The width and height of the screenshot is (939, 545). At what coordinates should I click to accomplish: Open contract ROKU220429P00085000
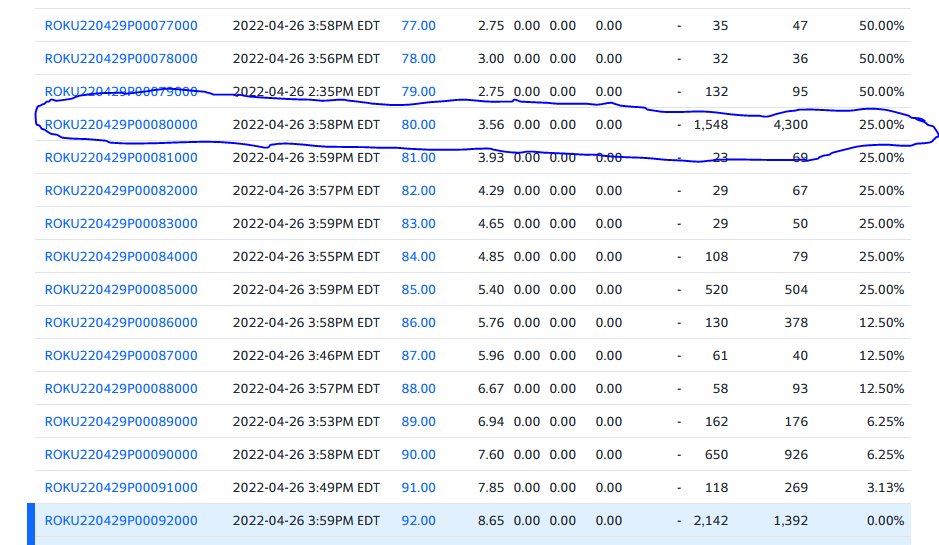pyautogui.click(x=121, y=289)
